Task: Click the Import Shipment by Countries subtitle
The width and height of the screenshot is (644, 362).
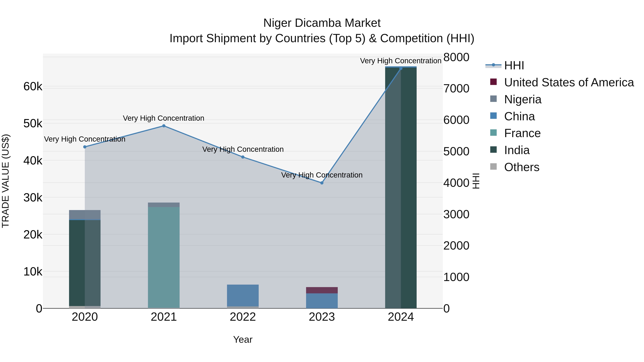Action: tap(322, 38)
